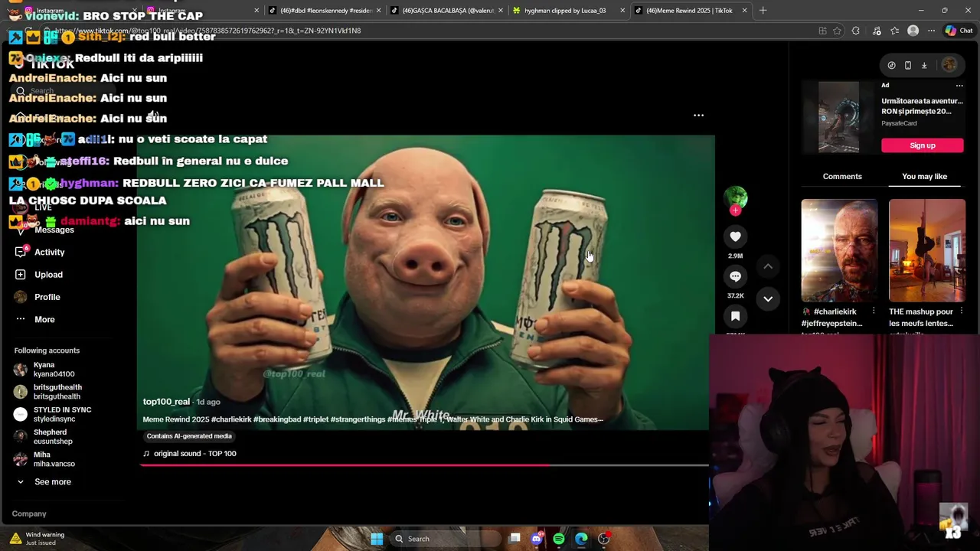Open the STYLED IN SYNC following account
This screenshot has width=980, height=551.
coord(52,414)
